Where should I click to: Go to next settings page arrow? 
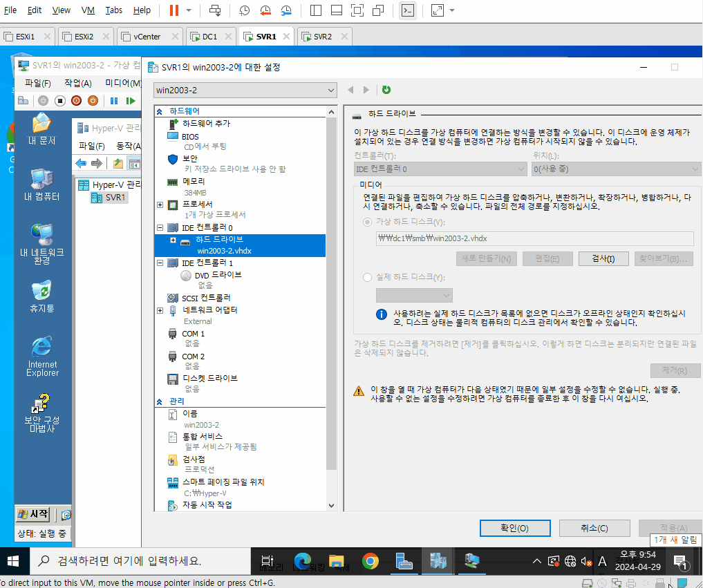coord(366,90)
